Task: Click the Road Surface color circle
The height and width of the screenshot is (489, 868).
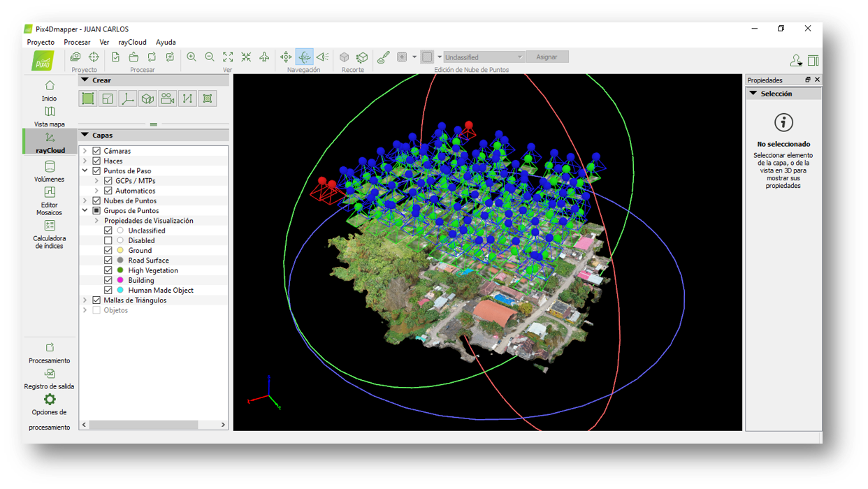Action: (120, 261)
